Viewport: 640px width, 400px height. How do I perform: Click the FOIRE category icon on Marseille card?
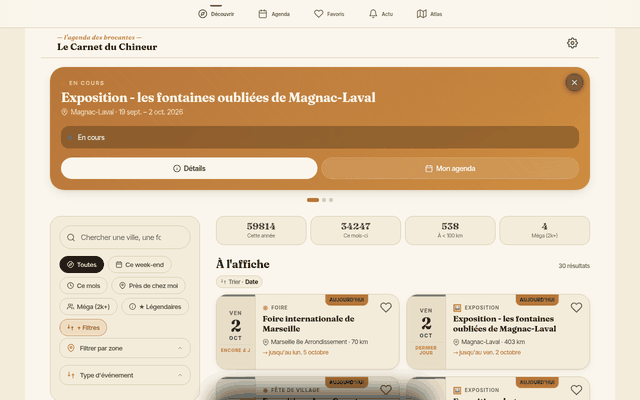coord(265,308)
